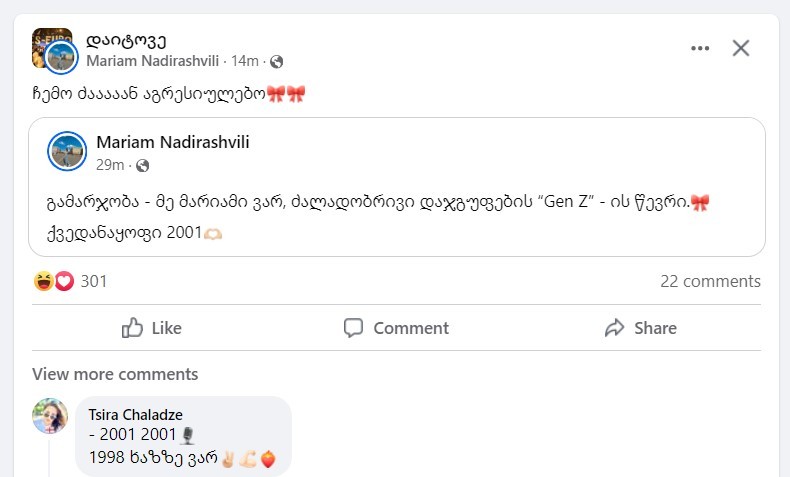The height and width of the screenshot is (477, 790).
Task: Click the 14m post timestamp
Action: [244, 61]
